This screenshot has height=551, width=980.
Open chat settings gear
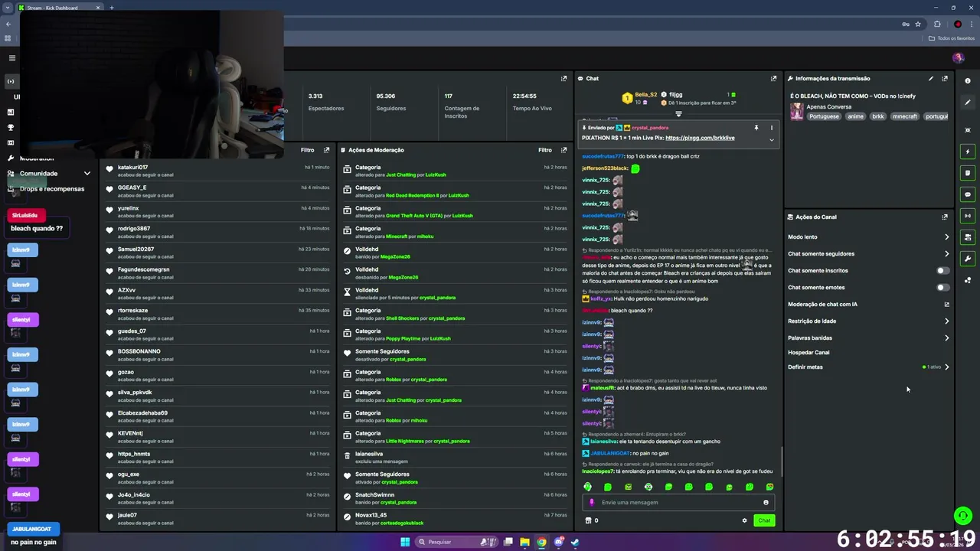point(744,520)
